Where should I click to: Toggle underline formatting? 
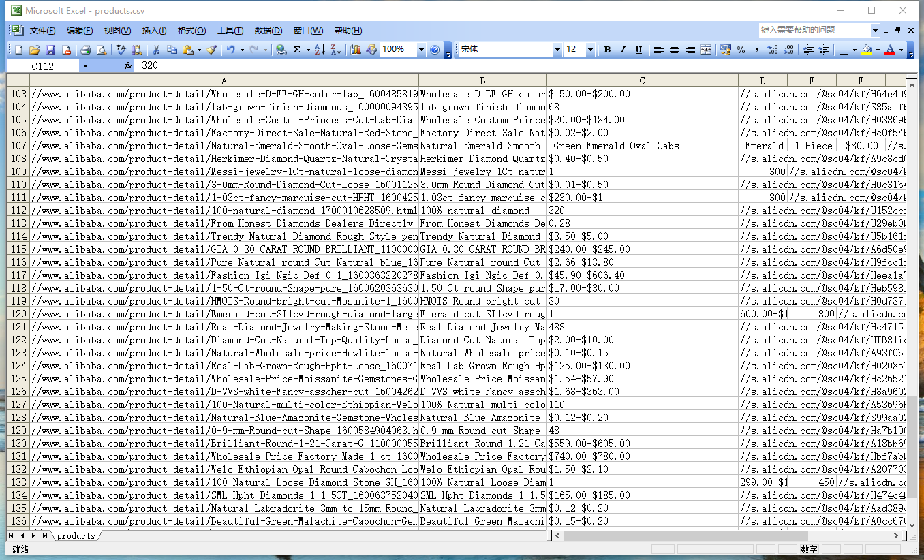click(638, 50)
